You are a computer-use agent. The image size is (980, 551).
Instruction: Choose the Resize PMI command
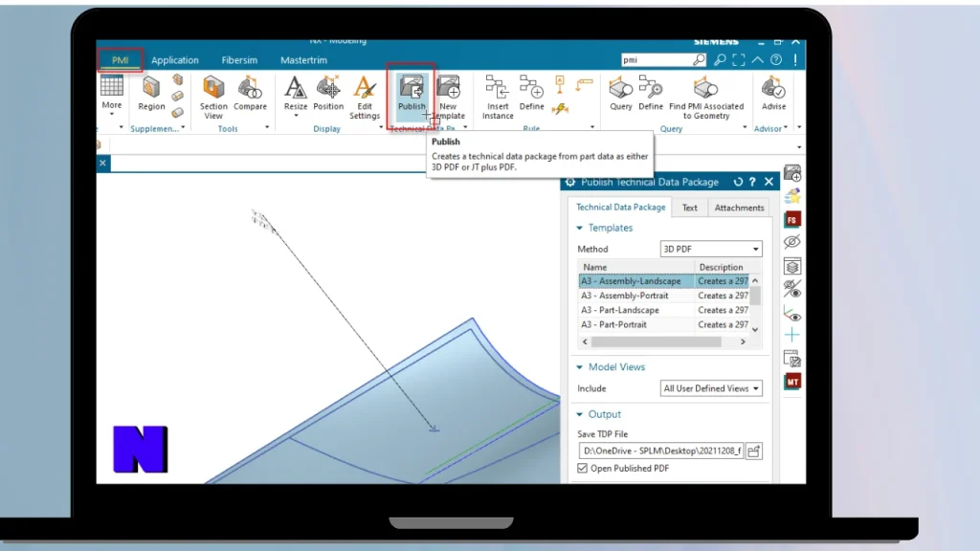click(x=296, y=95)
